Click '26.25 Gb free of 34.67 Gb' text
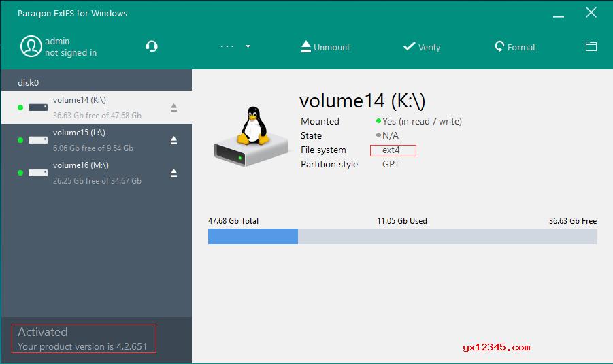 (97, 181)
